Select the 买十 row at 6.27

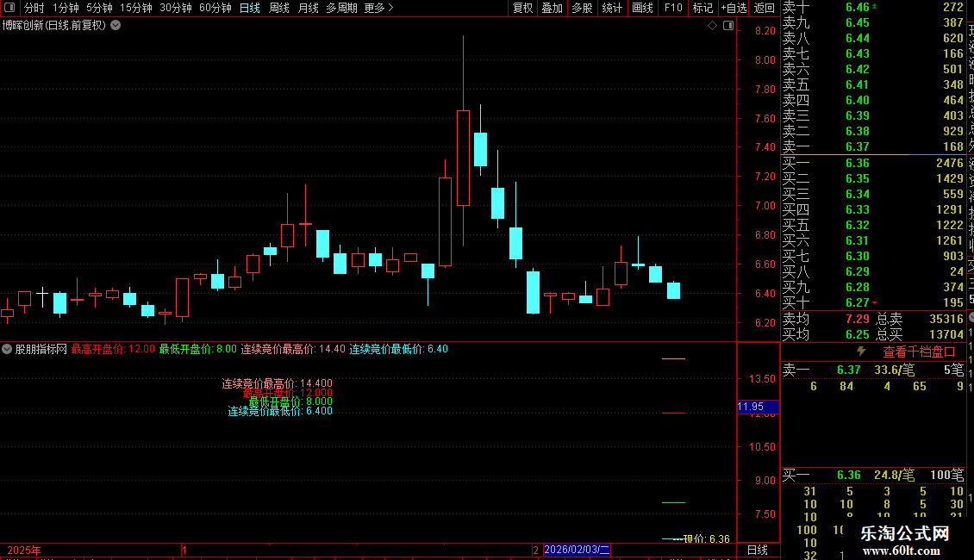(x=873, y=302)
